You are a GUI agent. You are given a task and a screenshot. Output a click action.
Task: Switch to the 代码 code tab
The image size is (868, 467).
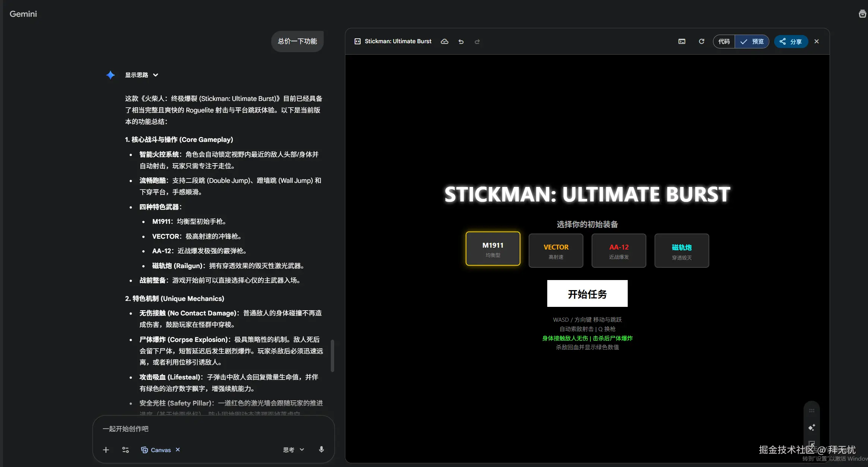724,41
